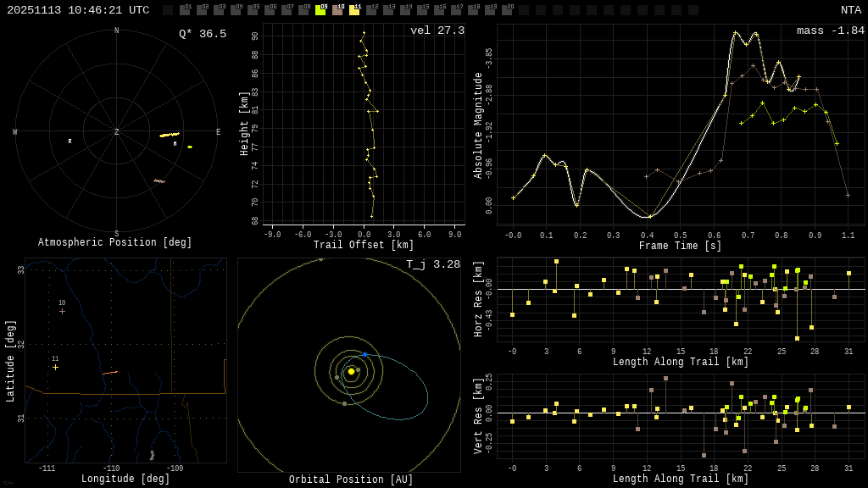Click the yellow camera 11 indicator box
This screenshot has height=488, width=868.
tap(354, 10)
